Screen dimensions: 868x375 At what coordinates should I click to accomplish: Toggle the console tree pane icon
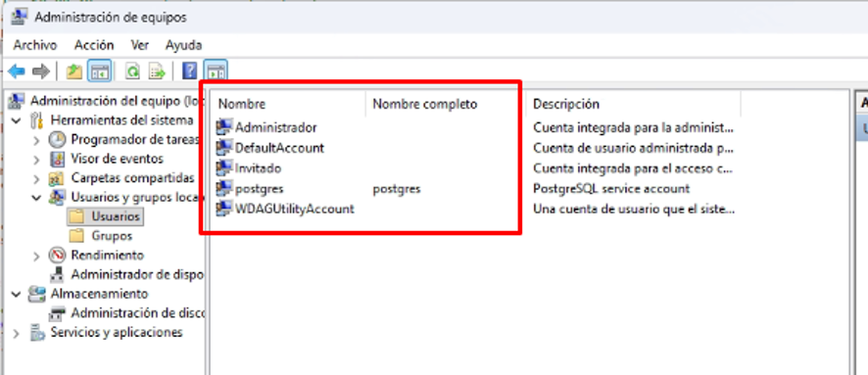pyautogui.click(x=100, y=71)
